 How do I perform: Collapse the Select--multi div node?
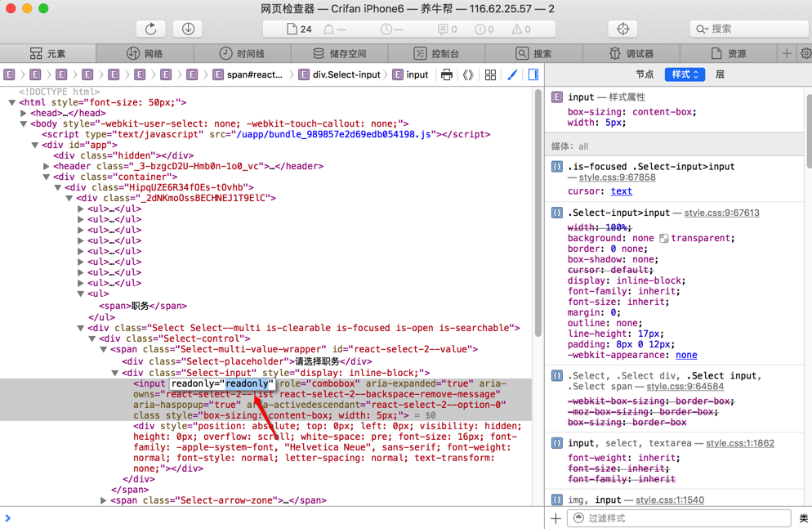point(80,328)
